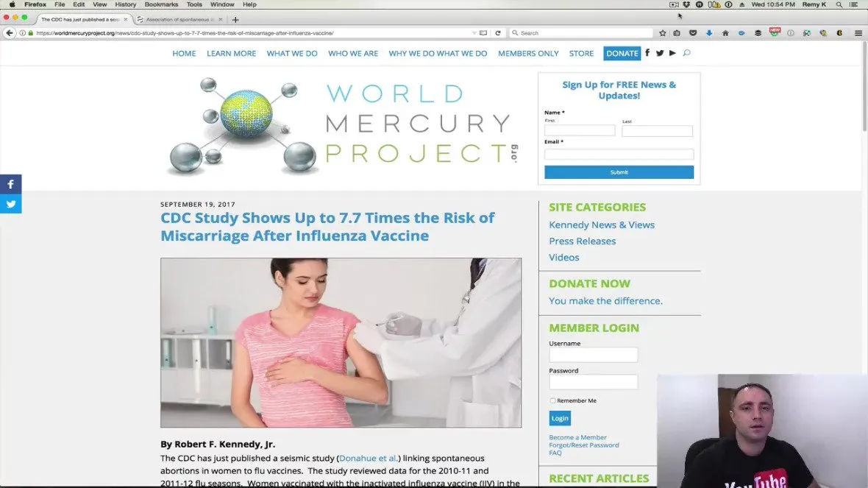Open WHAT WE DO navigation link
Screen dimensions: 868x488
(292, 54)
